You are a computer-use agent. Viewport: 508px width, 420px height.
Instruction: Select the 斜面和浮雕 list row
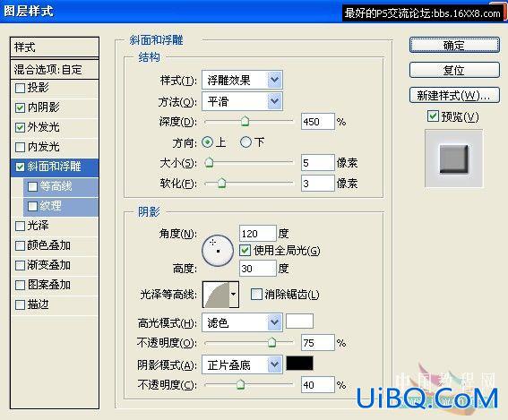(55, 167)
